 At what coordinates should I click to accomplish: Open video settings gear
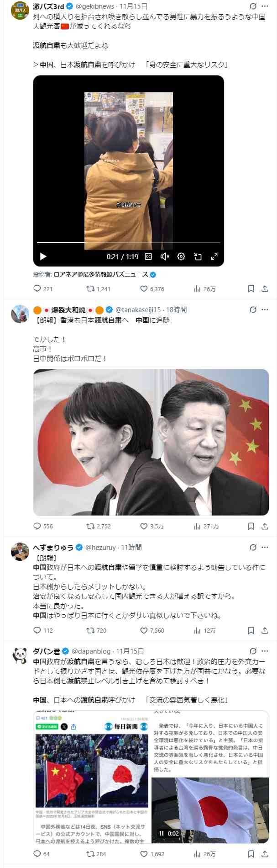pyautogui.click(x=181, y=256)
